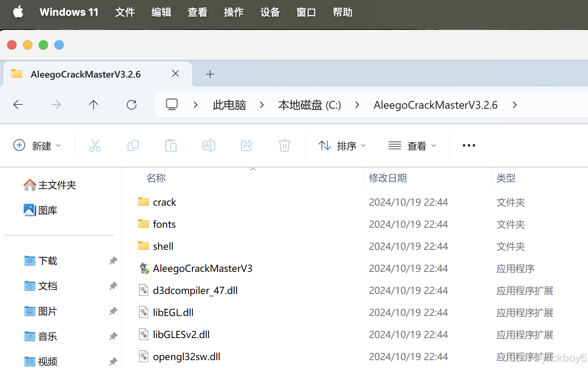588x368 pixels.
Task: Open the 操作 menu
Action: 234,12
